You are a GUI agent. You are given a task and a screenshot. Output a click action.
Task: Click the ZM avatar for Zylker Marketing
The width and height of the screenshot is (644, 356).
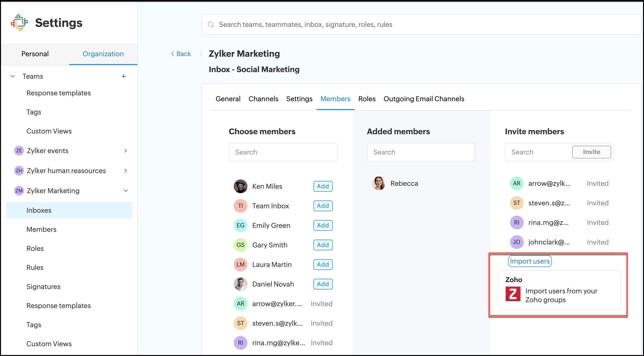click(x=19, y=191)
